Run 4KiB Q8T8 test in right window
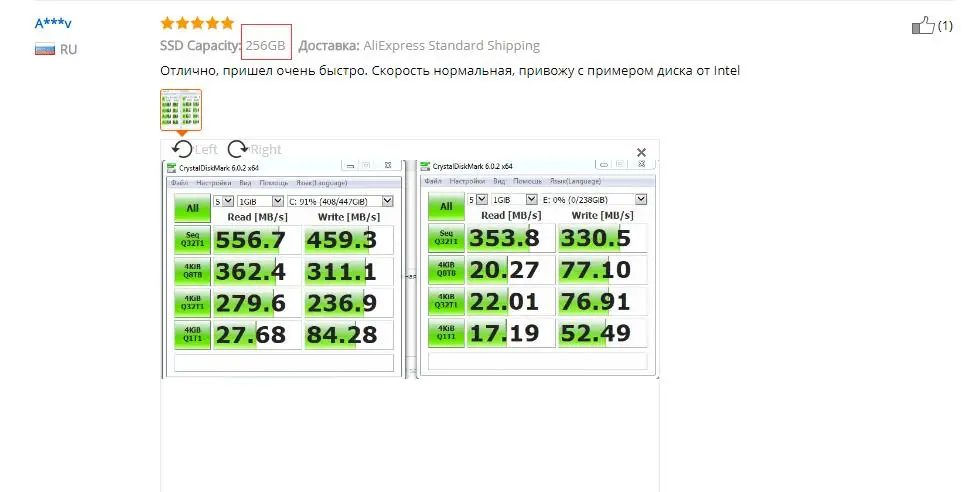This screenshot has width=970, height=492. point(446,271)
